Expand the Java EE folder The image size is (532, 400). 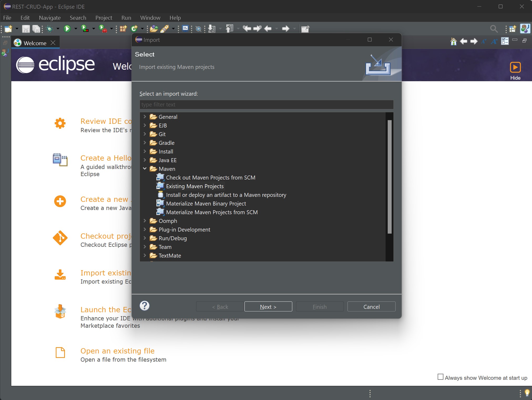click(145, 160)
